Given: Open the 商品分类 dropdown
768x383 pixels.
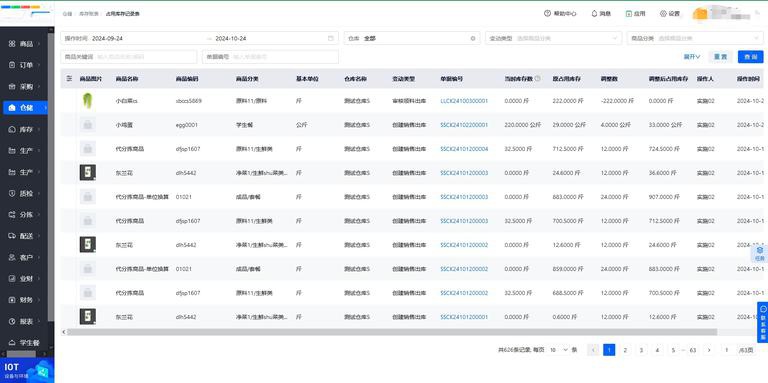Looking at the screenshot, I should click(695, 38).
